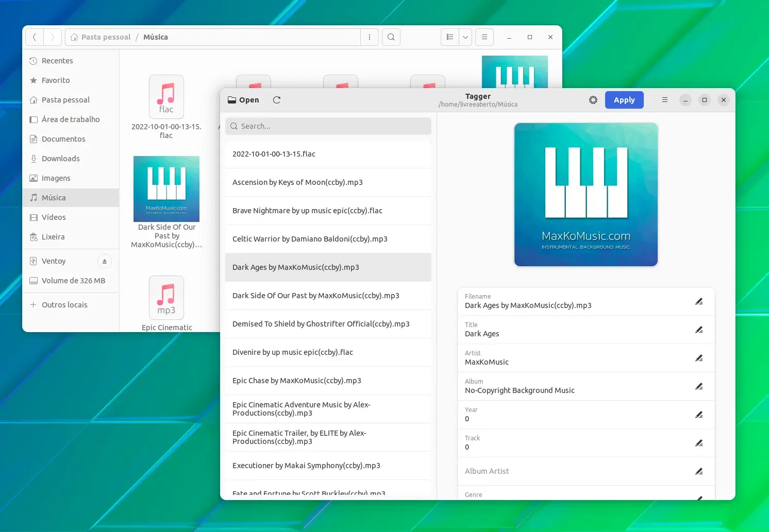Click the Title value Dark Ages

[482, 334]
